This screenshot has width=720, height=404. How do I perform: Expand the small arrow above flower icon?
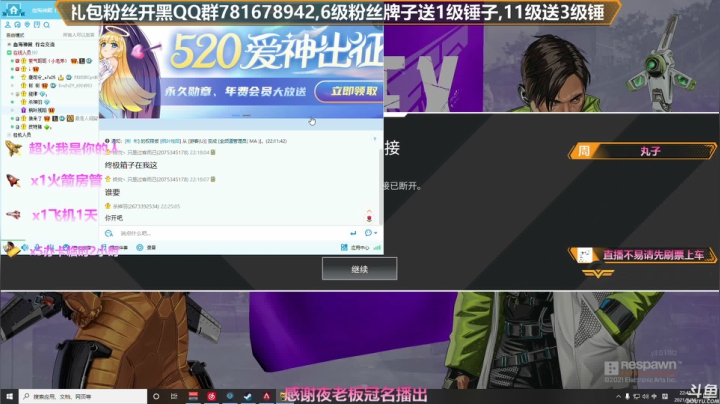tap(369, 211)
